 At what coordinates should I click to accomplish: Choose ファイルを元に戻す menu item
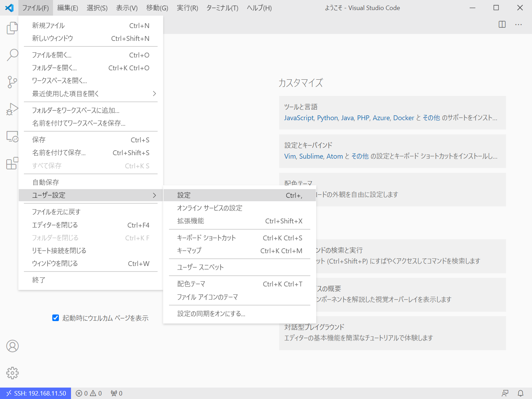(91, 212)
